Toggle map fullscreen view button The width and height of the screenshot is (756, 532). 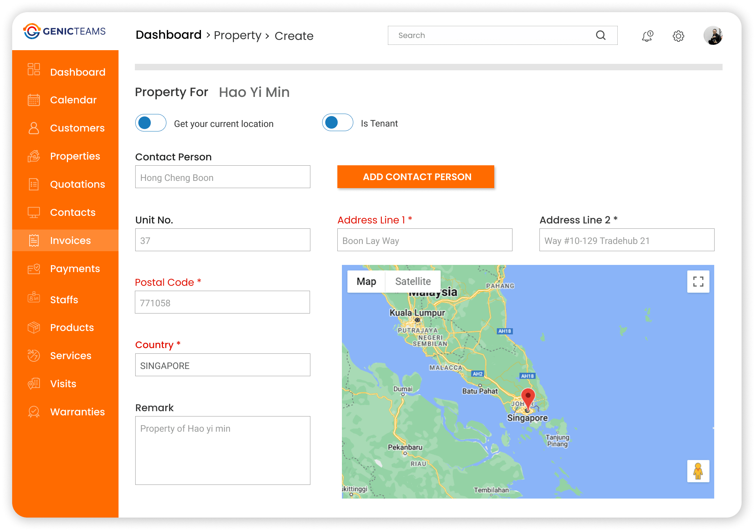pyautogui.click(x=698, y=282)
